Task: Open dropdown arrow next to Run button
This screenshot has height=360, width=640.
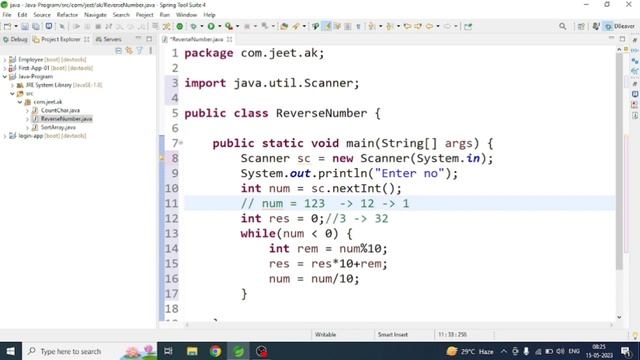Action: [x=220, y=27]
